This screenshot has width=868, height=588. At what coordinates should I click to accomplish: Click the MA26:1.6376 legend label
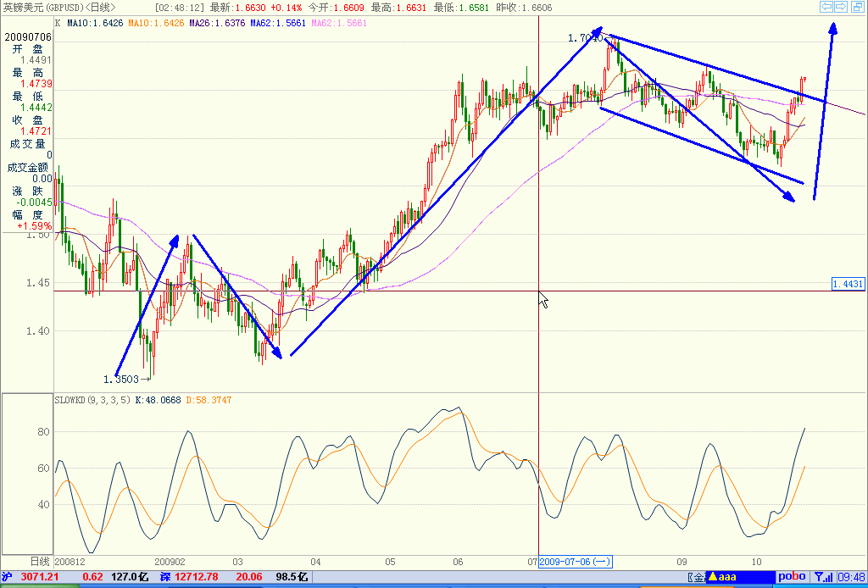pyautogui.click(x=218, y=23)
